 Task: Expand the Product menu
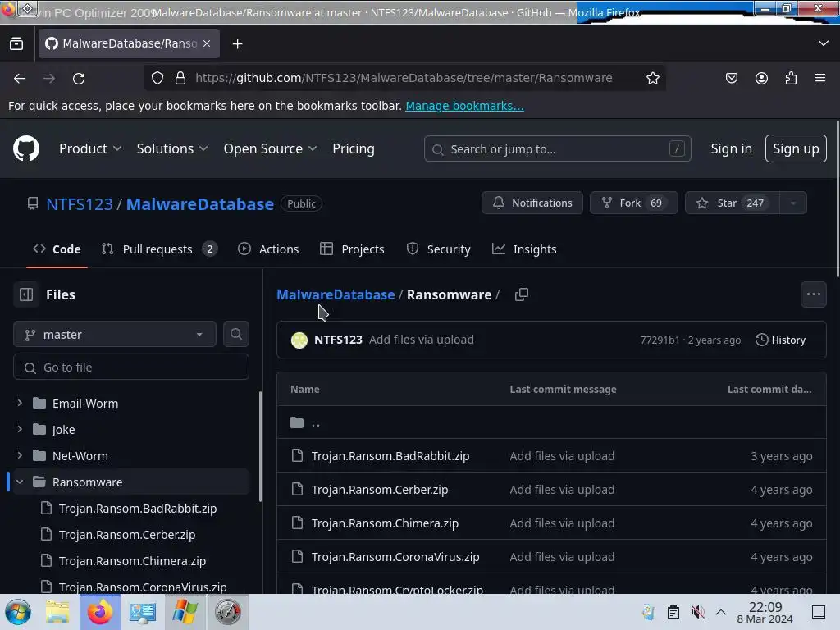coord(90,148)
